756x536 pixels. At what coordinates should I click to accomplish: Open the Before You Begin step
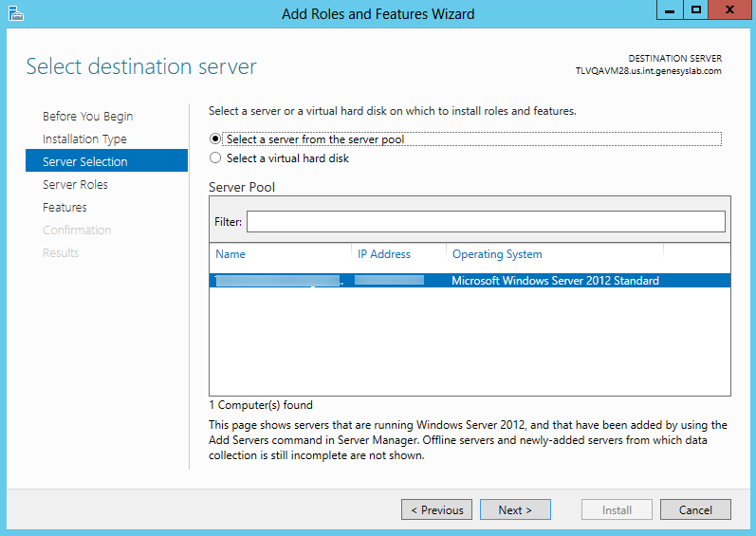(87, 117)
